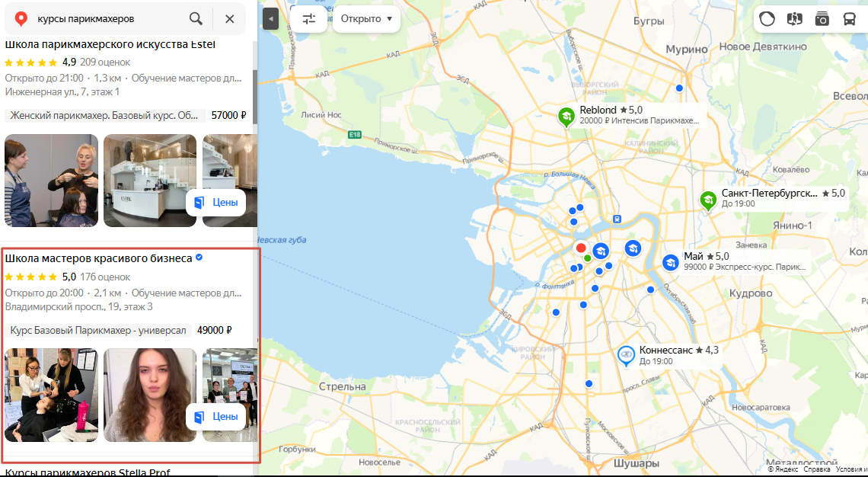Click the '176 оценок' ratings text
This screenshot has width=868, height=477.
(x=105, y=277)
